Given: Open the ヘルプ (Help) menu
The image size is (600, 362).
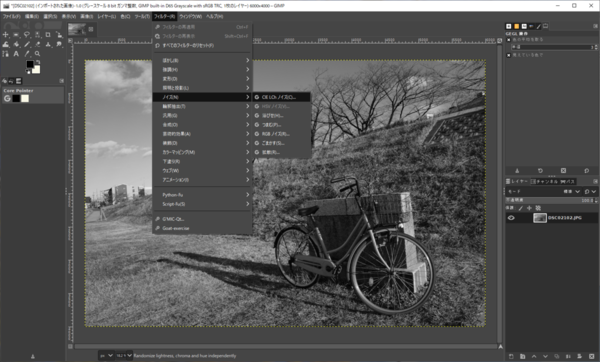Looking at the screenshot, I should tap(215, 16).
